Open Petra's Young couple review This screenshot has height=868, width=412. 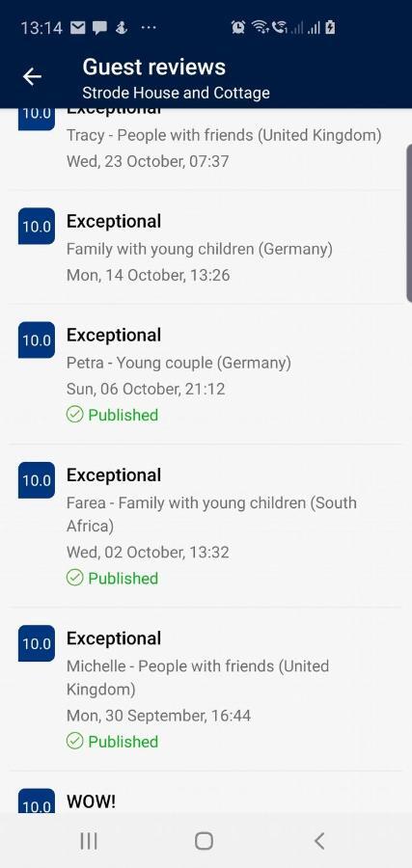pyautogui.click(x=206, y=374)
